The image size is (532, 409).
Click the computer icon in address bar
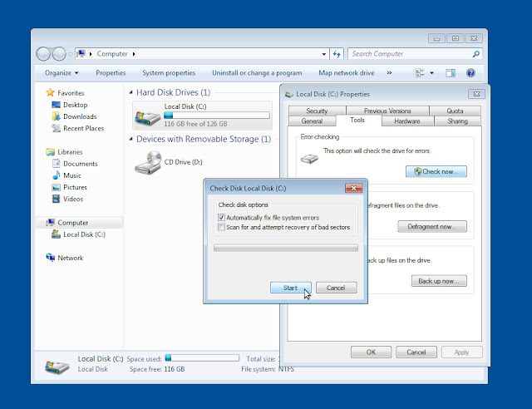pyautogui.click(x=81, y=54)
